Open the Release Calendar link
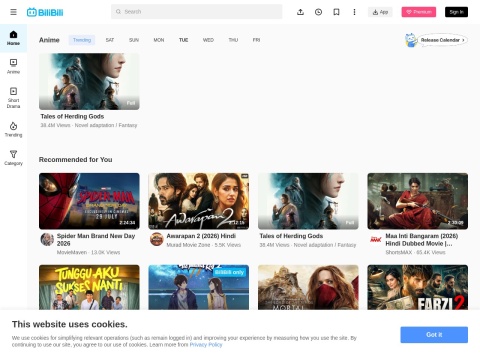Image resolution: width=480 pixels, height=360 pixels. click(442, 40)
